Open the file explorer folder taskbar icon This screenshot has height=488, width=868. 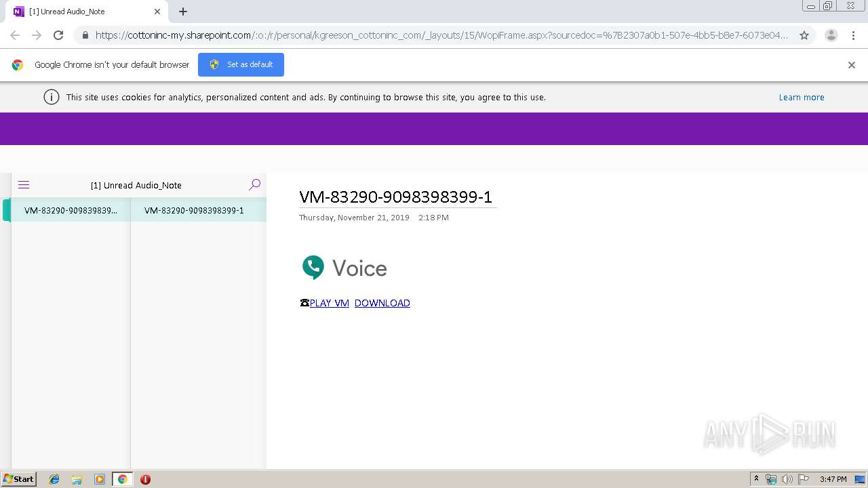pyautogui.click(x=77, y=479)
